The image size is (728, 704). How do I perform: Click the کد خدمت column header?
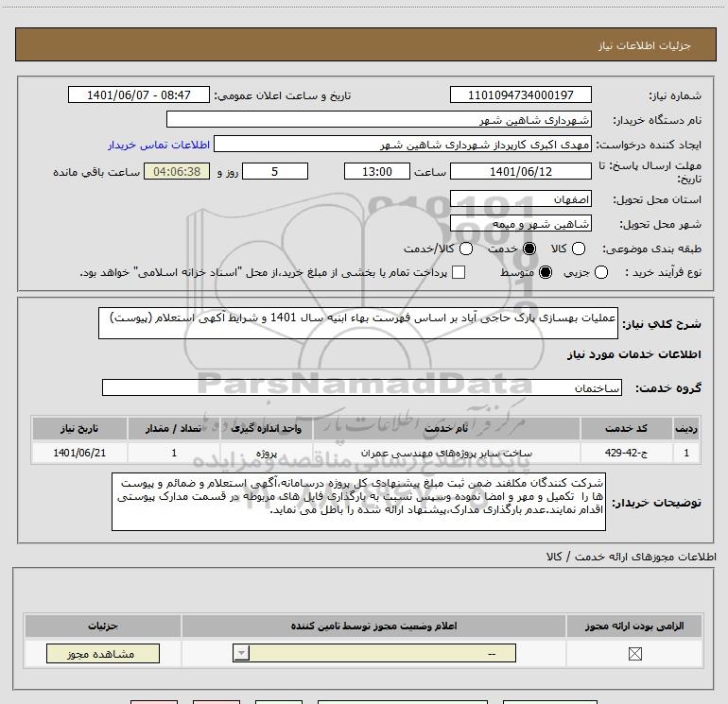626,428
